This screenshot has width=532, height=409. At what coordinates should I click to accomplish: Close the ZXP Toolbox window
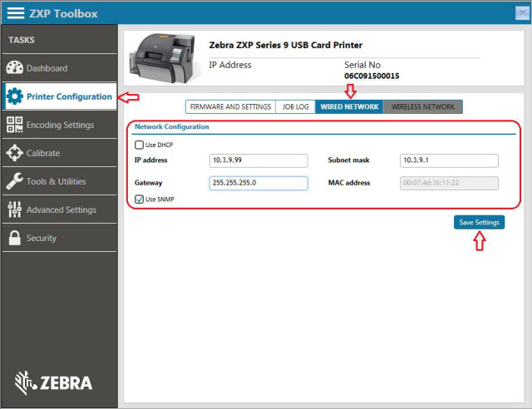pos(522,13)
